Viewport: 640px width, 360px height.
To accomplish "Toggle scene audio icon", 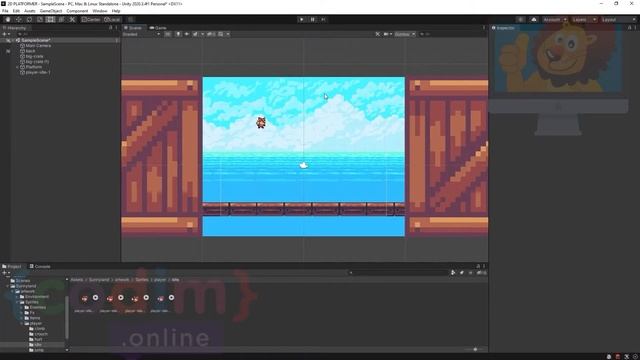I will coord(187,34).
